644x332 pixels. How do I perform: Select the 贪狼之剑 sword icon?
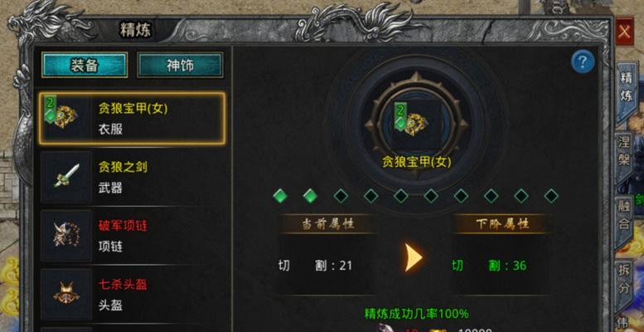pos(66,177)
